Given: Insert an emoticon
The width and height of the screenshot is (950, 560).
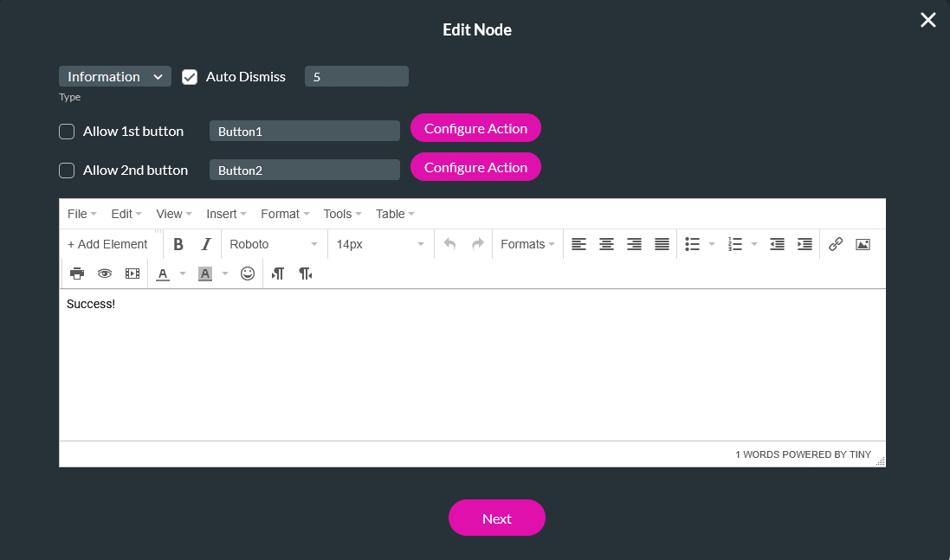Looking at the screenshot, I should [x=248, y=274].
